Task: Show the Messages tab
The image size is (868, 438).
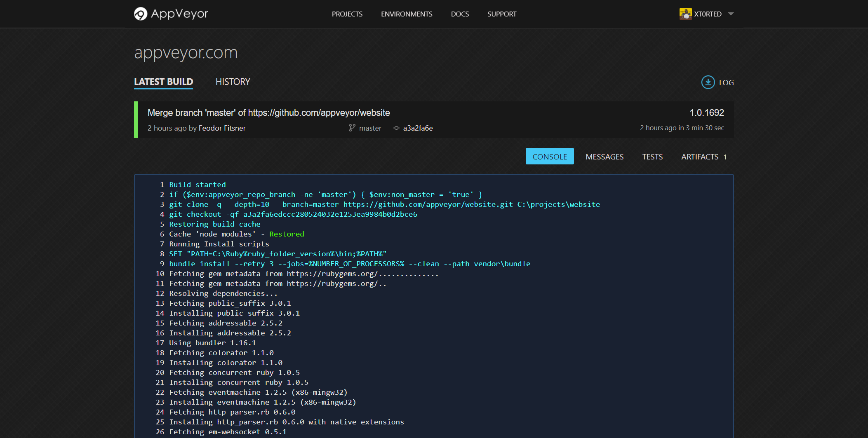Action: coord(605,157)
